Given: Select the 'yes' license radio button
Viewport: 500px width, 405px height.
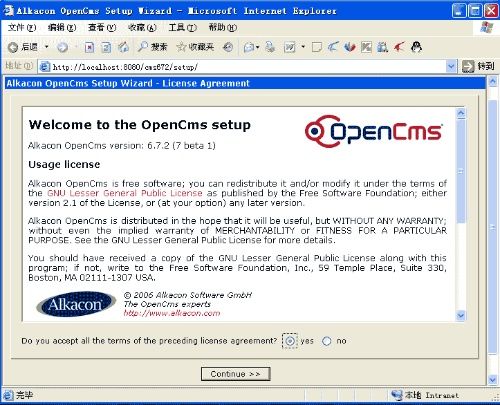Looking at the screenshot, I should click(x=290, y=341).
